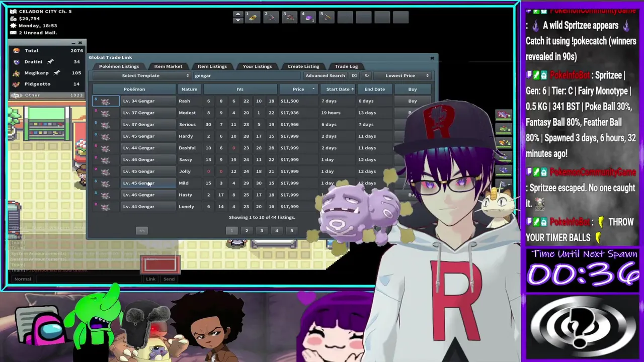Screen dimensions: 644x362
Task: Sort by Start Date column header
Action: [338, 89]
